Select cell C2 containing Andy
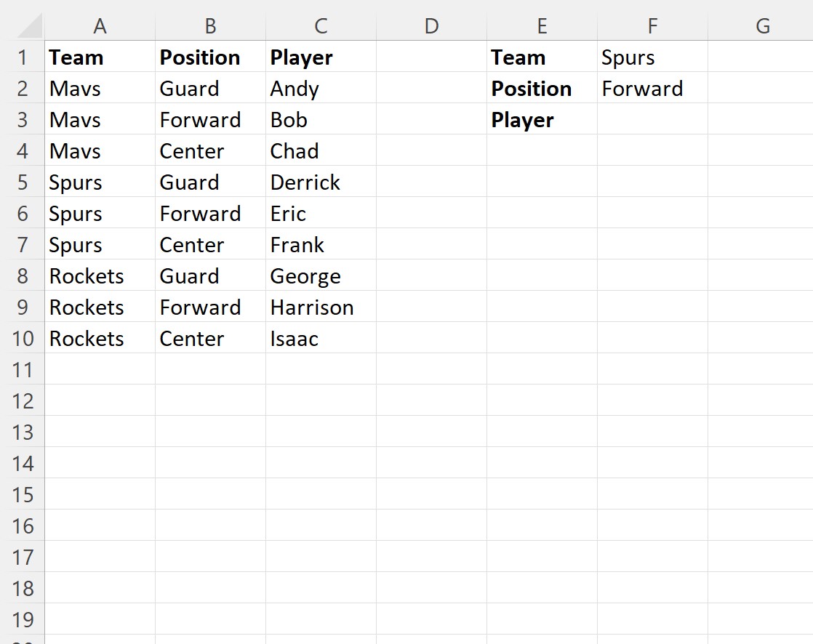 coord(321,89)
